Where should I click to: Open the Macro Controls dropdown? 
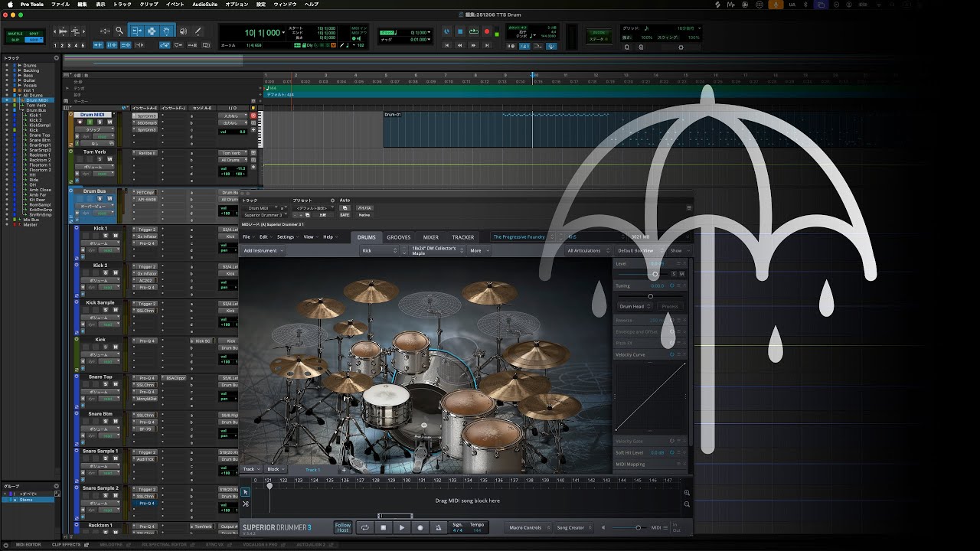pos(528,527)
